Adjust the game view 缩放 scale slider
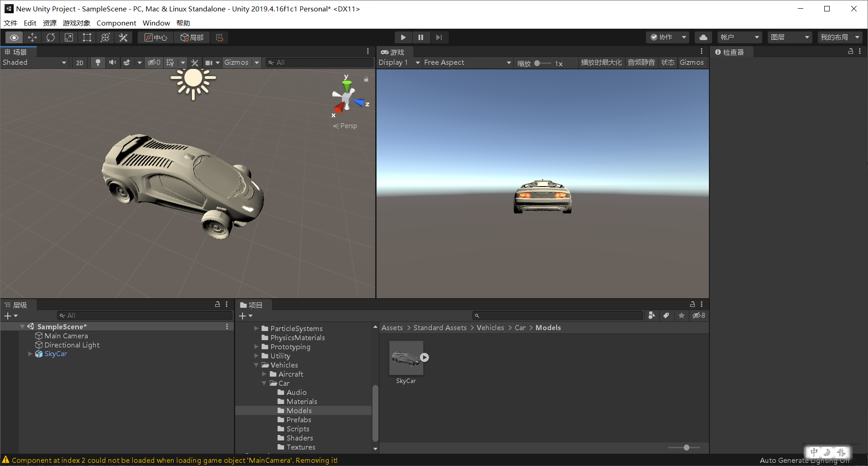Viewport: 868px width, 466px height. point(542,63)
